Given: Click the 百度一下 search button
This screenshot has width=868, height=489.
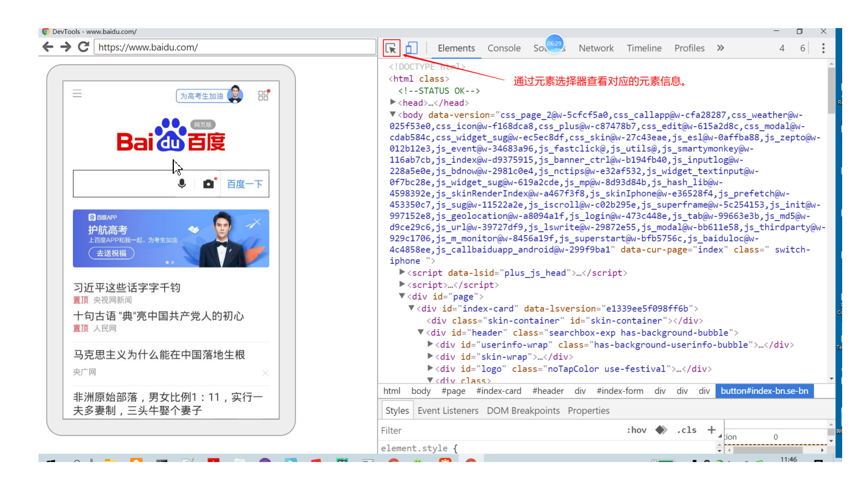Looking at the screenshot, I should 244,184.
